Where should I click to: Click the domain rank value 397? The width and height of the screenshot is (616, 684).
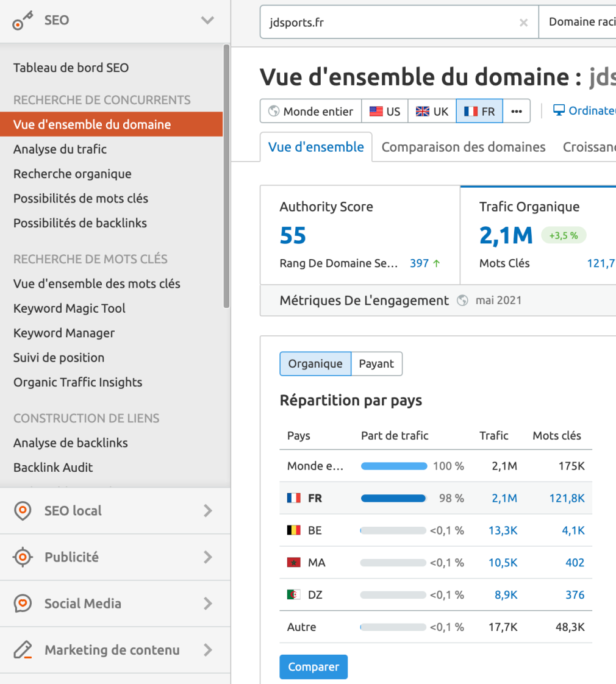pyautogui.click(x=419, y=263)
